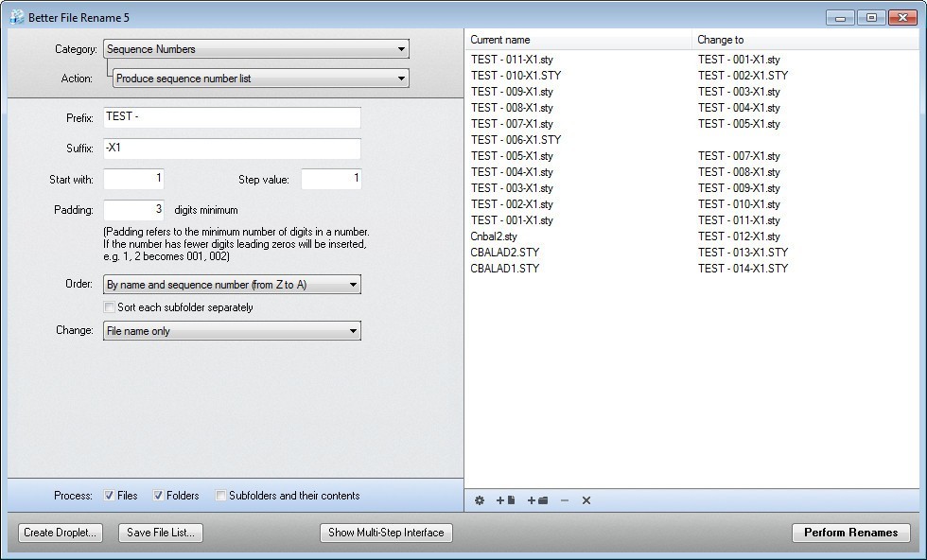The height and width of the screenshot is (560, 927).
Task: Click the remove selected item minus icon
Action: (x=565, y=500)
